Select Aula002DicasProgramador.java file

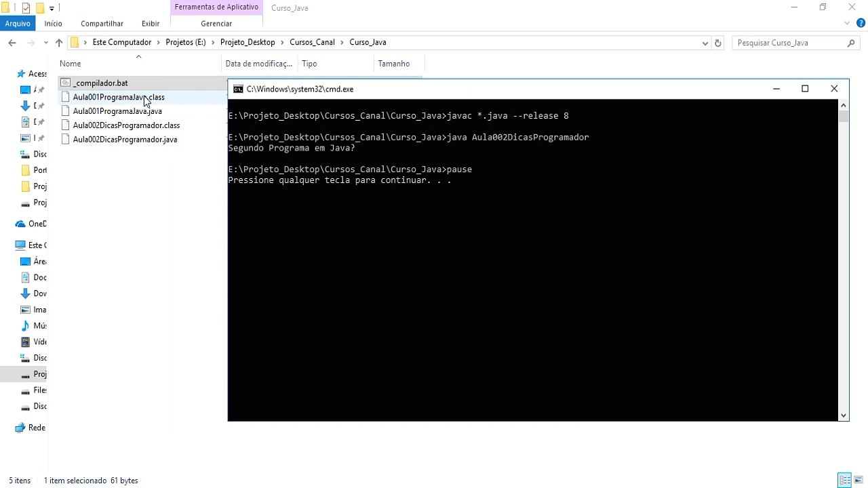[x=125, y=140]
